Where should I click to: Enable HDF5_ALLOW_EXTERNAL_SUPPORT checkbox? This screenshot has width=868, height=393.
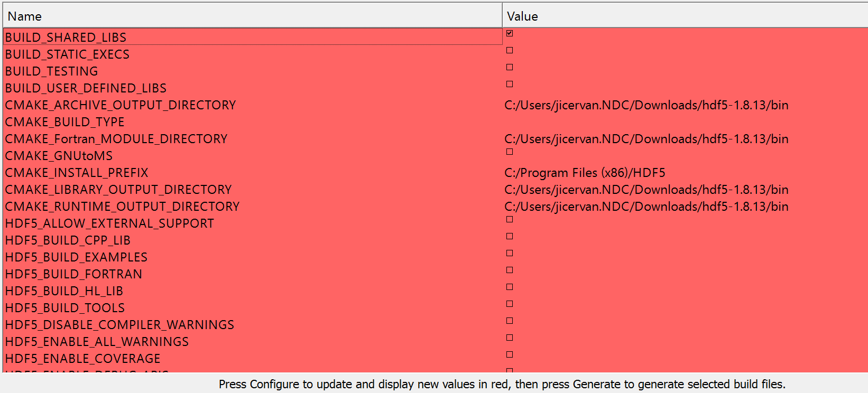pyautogui.click(x=510, y=219)
